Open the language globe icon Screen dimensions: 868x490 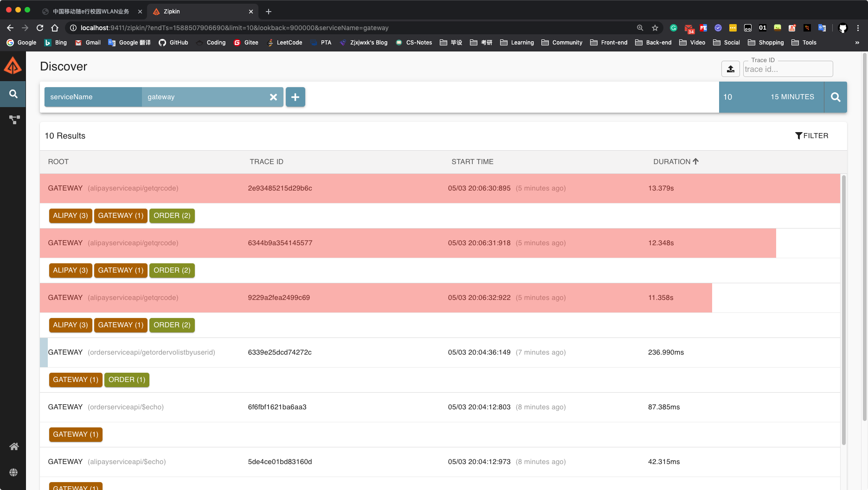(x=13, y=472)
